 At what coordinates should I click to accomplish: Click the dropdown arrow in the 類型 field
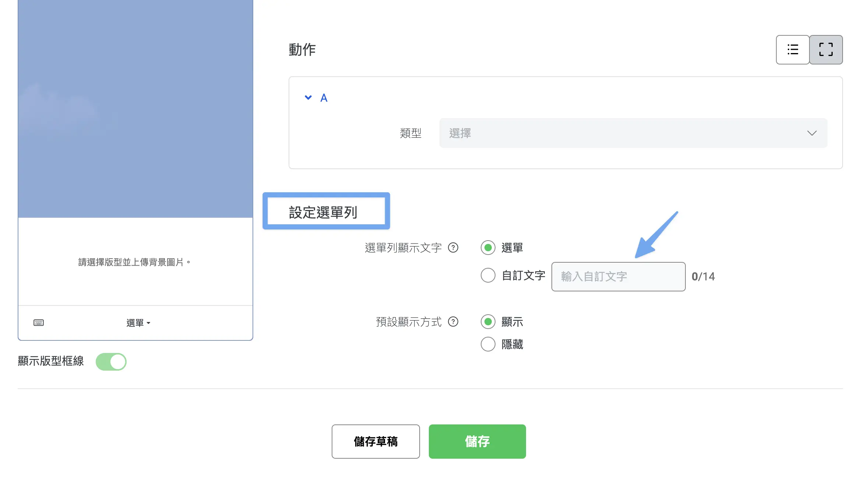coord(812,133)
